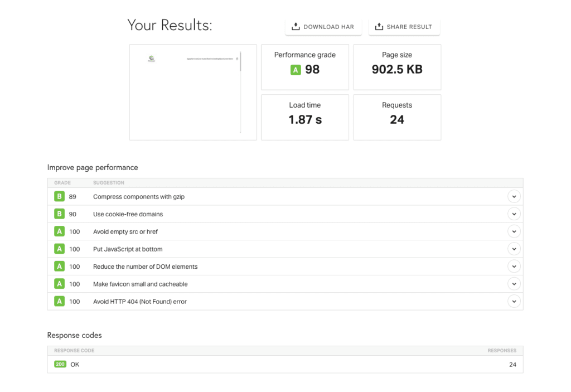Expand the Reduce the number of DOM elements row
The width and height of the screenshot is (571, 392).
514,266
